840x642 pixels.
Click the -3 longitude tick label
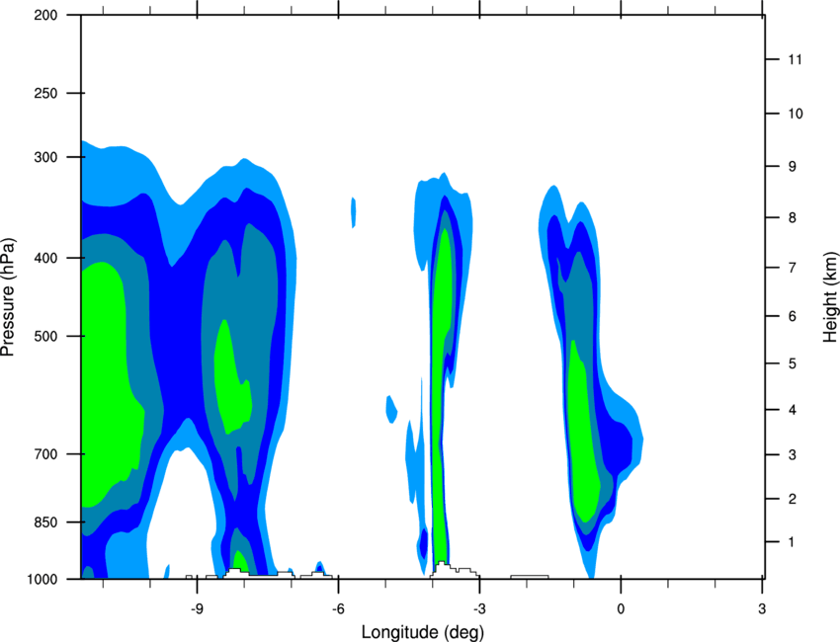[x=479, y=609]
